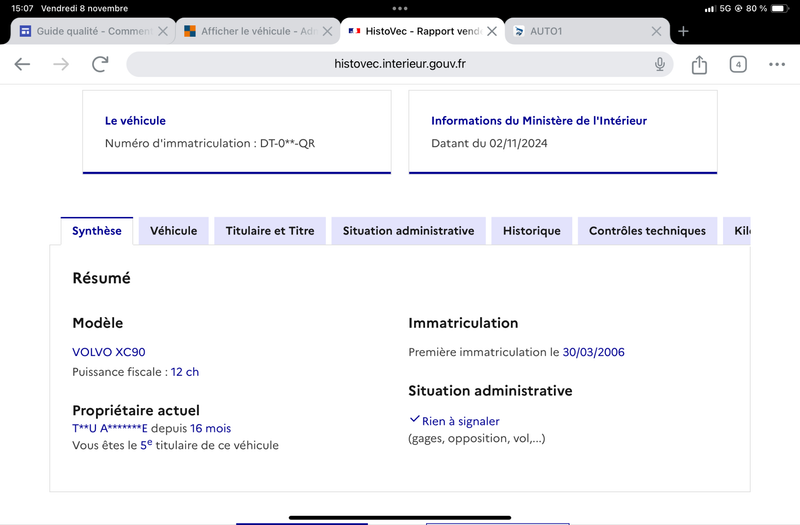The image size is (800, 525).
Task: Click the 5e titulaire text
Action: coord(176,445)
